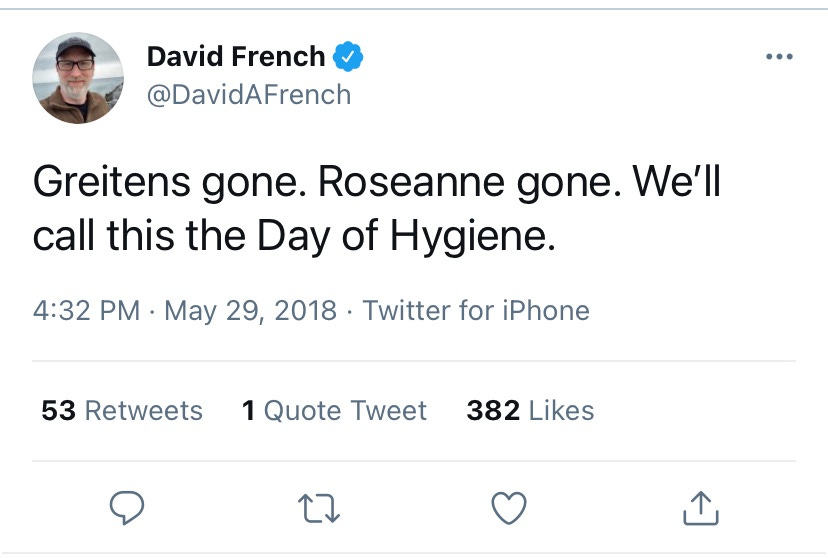Image resolution: width=828 pixels, height=558 pixels.
Task: Click the reply speech bubble icon
Action: pos(129,509)
